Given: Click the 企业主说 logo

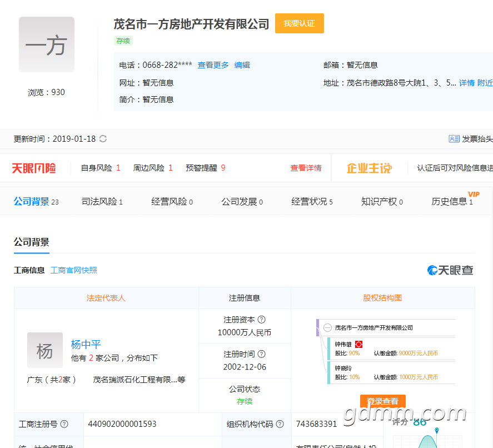Looking at the screenshot, I should point(369,168).
